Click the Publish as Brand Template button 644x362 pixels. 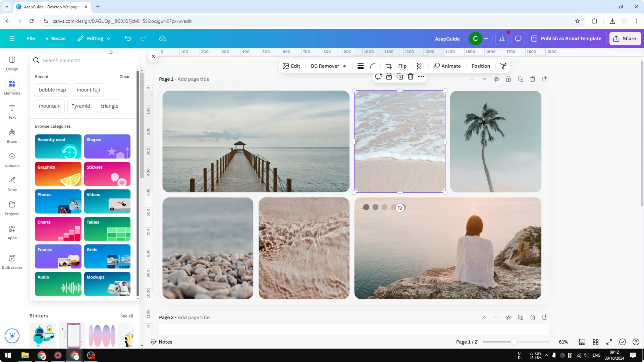pyautogui.click(x=567, y=38)
